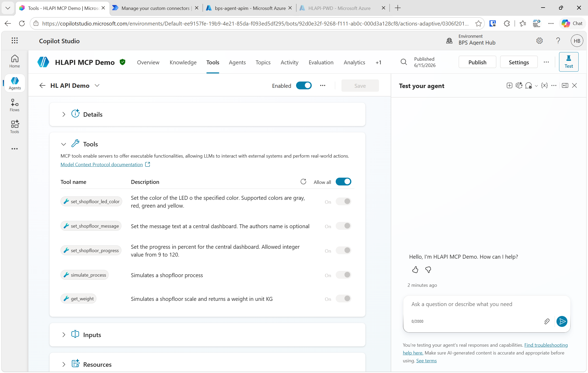Click the browser address bar URL
588x373 pixels.
[255, 23]
